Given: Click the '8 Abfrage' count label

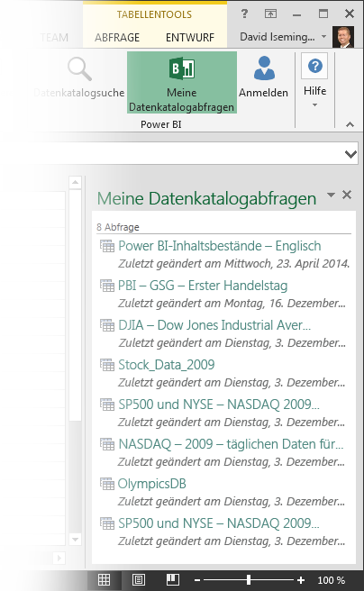Looking at the screenshot, I should 117,227.
